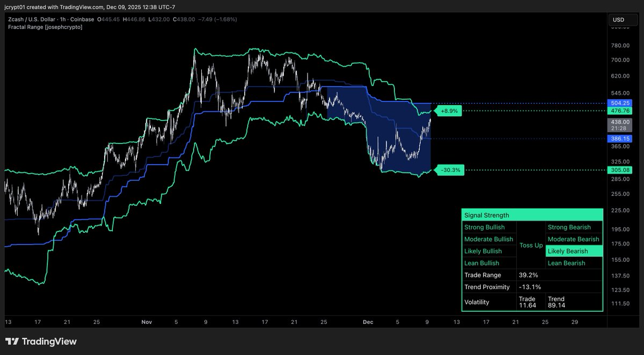Click the 111.50 price axis label
The height and width of the screenshot is (355, 644).
[620, 304]
